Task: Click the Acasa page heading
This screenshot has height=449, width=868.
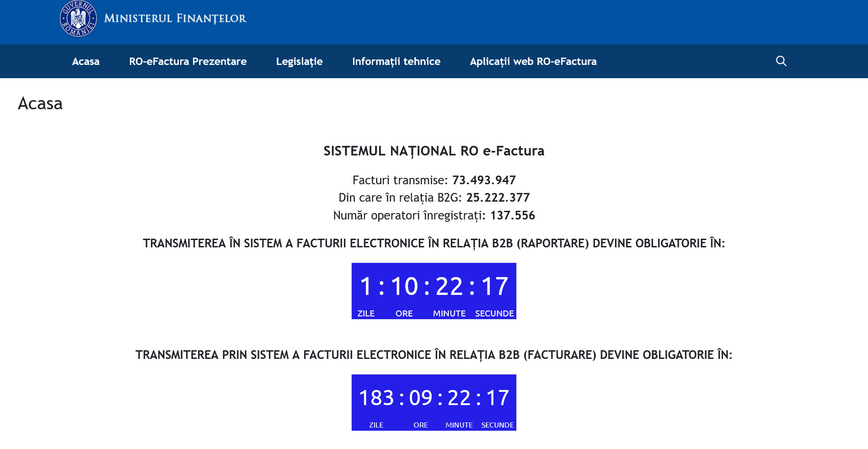Action: 40,104
